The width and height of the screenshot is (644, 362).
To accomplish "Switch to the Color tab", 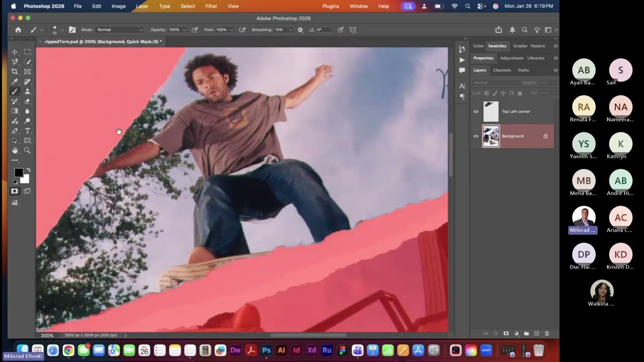I will point(478,46).
